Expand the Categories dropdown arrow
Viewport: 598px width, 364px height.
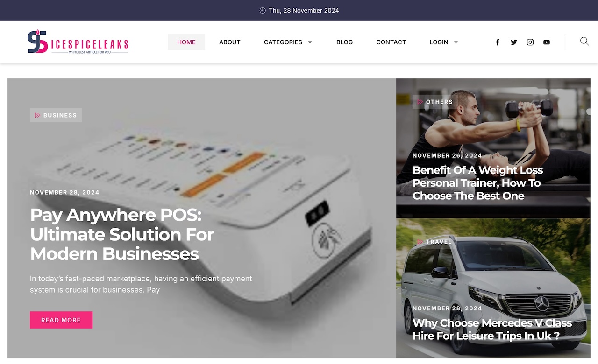(310, 42)
